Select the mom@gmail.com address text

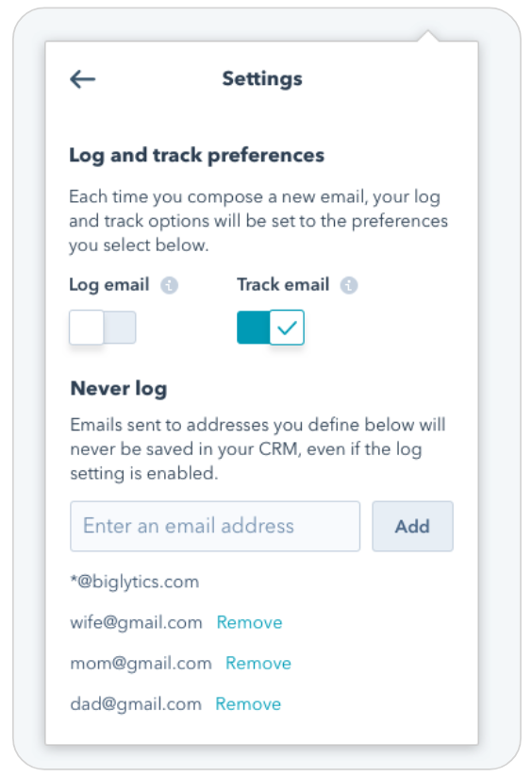[141, 663]
